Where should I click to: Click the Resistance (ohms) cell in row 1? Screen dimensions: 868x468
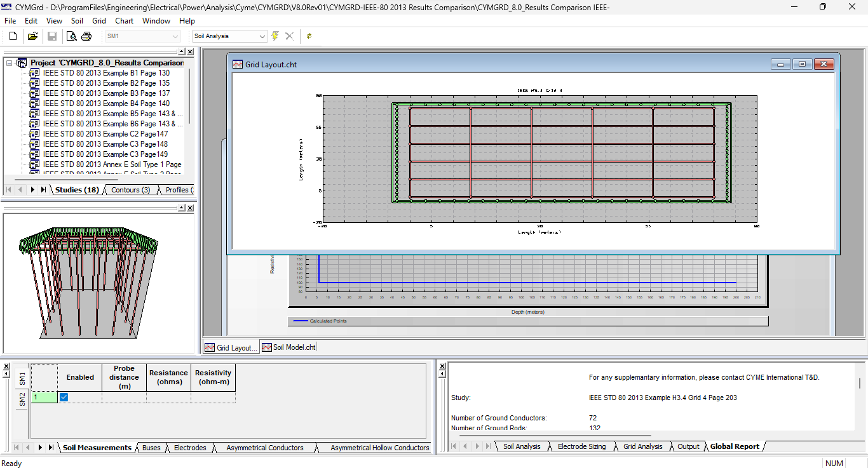[168, 398]
